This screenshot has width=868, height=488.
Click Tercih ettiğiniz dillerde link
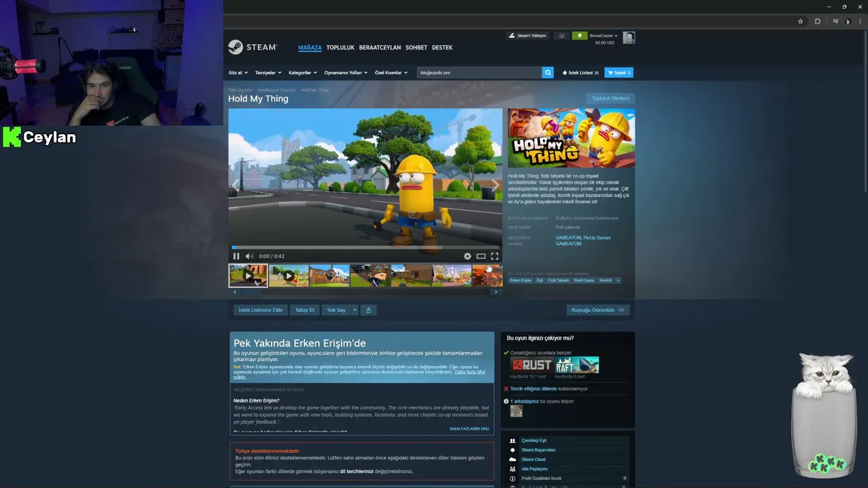coord(534,389)
